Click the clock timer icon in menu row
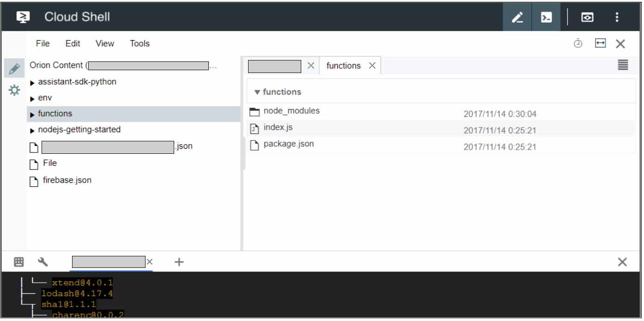The image size is (644, 321). coord(578,43)
